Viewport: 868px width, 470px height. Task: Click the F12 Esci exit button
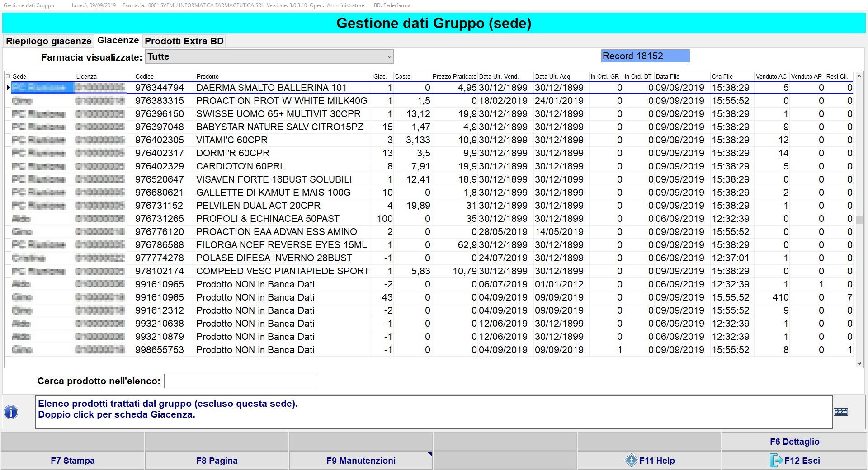click(x=794, y=461)
